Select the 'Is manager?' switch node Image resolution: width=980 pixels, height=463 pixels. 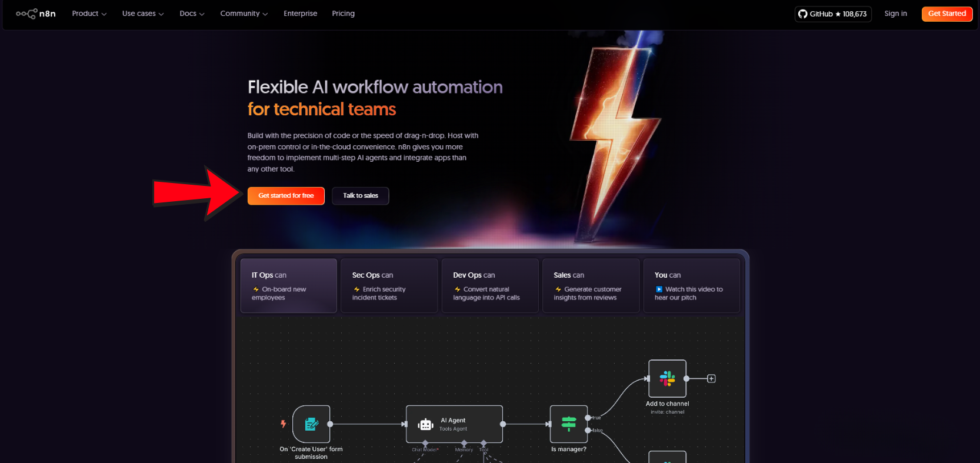click(569, 424)
